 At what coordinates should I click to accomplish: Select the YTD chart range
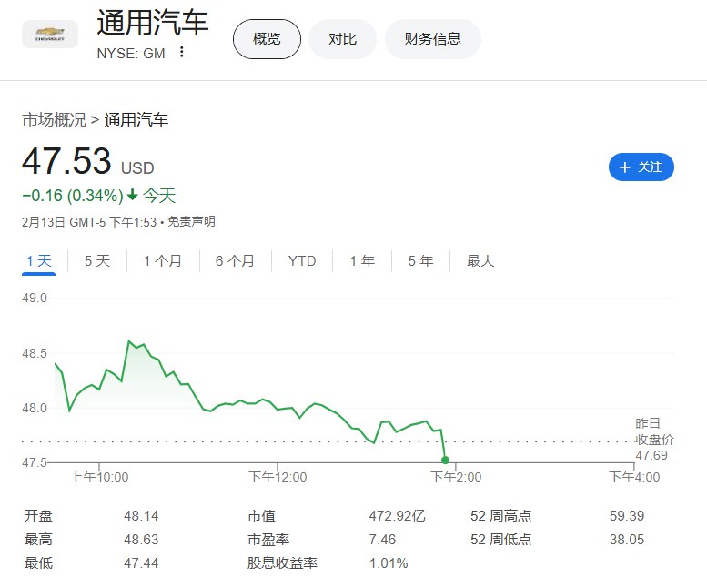point(302,261)
